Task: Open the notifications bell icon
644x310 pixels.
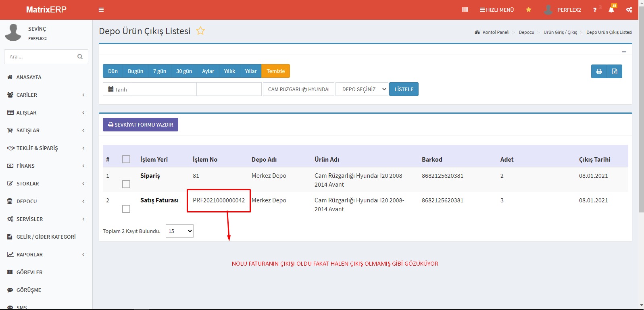Action: point(611,10)
